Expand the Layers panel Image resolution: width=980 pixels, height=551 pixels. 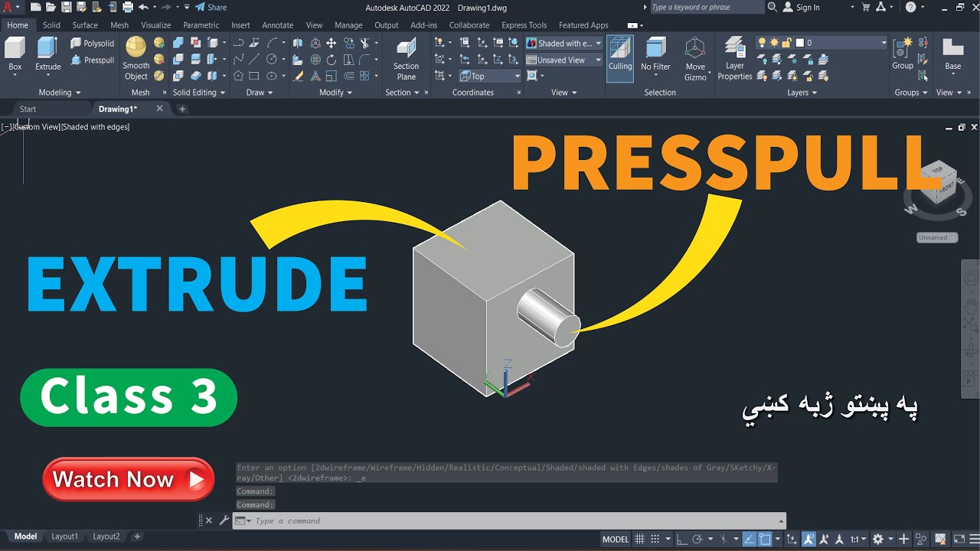802,93
